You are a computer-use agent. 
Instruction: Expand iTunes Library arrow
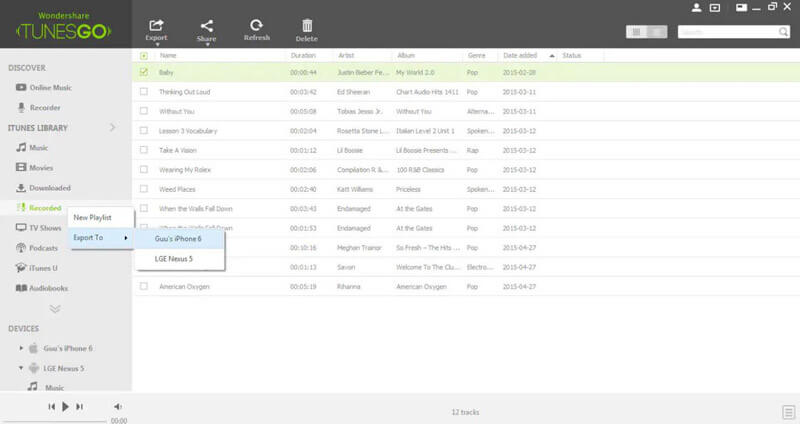113,128
